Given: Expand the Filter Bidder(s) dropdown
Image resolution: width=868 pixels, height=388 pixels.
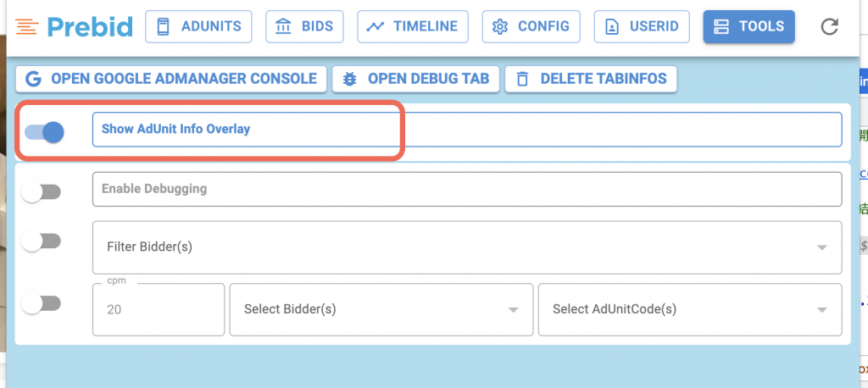Looking at the screenshot, I should click(x=467, y=247).
